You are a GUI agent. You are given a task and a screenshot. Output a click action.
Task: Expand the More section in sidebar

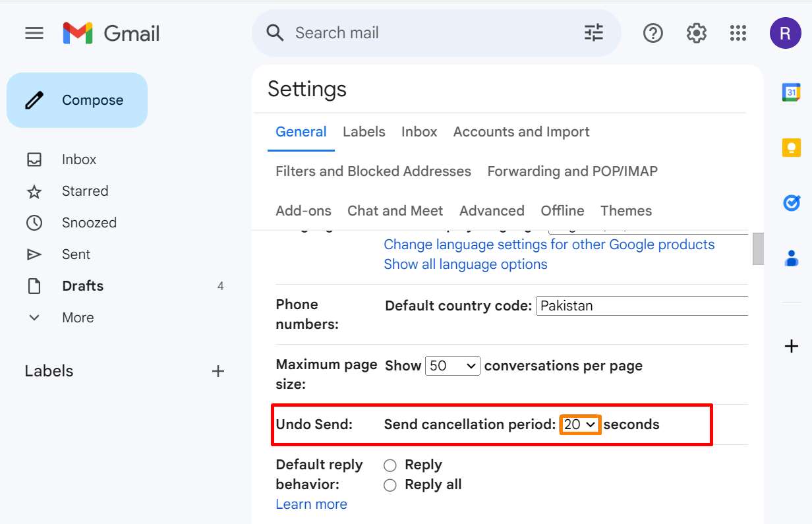pyautogui.click(x=77, y=318)
